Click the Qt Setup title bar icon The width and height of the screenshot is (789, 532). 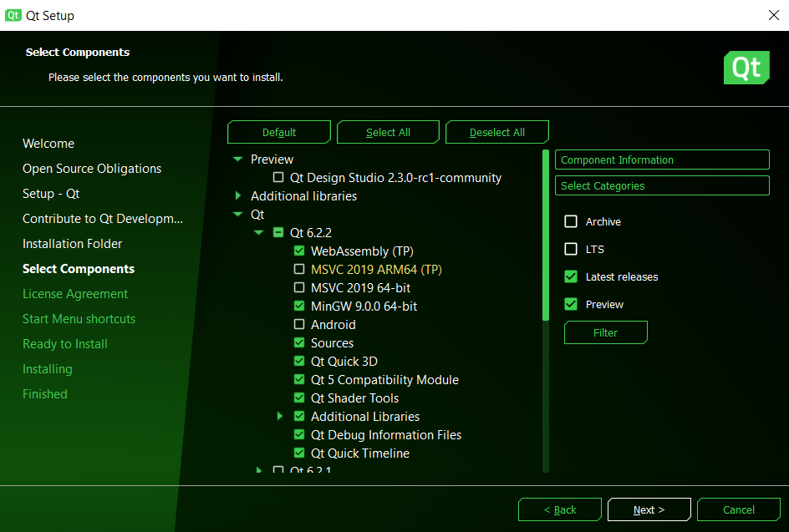click(x=13, y=15)
